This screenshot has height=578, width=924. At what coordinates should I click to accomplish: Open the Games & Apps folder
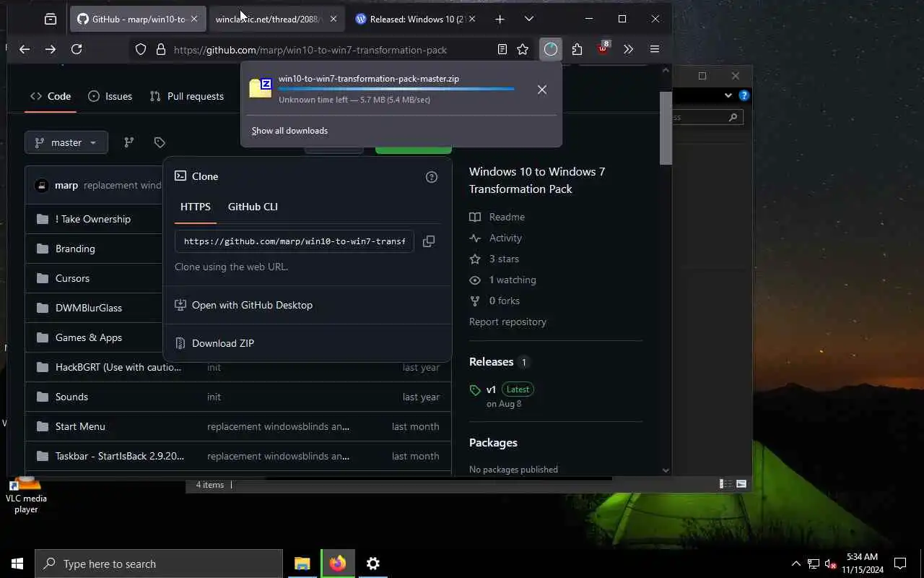tap(89, 337)
